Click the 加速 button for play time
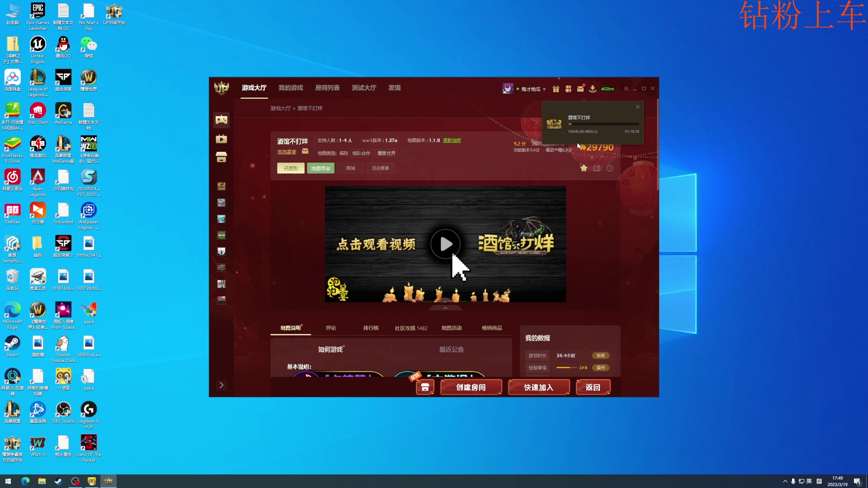This screenshot has width=868, height=488. [x=601, y=356]
